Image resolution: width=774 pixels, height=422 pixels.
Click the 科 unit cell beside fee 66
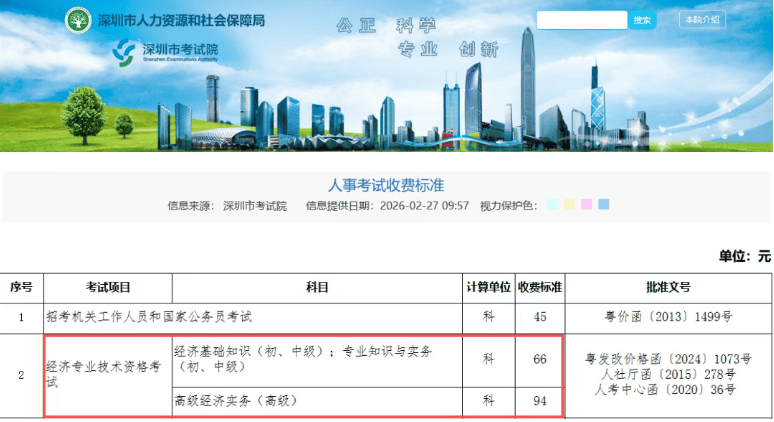point(489,359)
